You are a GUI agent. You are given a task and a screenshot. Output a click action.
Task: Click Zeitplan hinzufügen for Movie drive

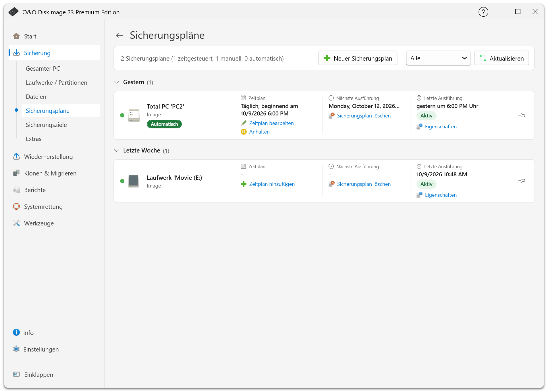272,184
